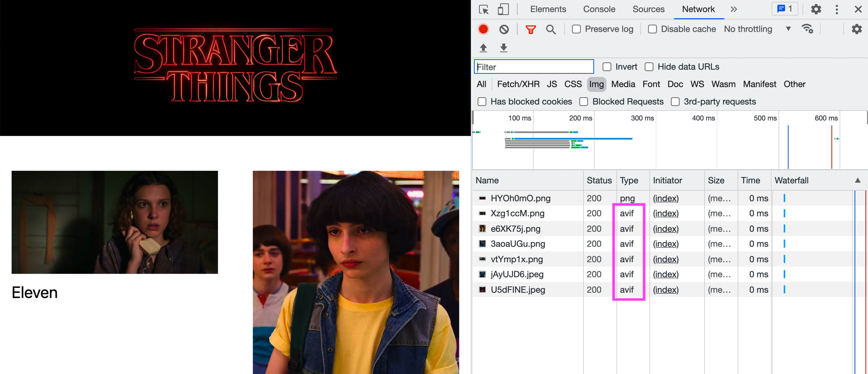Activate the inspect element picker icon
Screen dimensions: 868x374
click(x=484, y=9)
